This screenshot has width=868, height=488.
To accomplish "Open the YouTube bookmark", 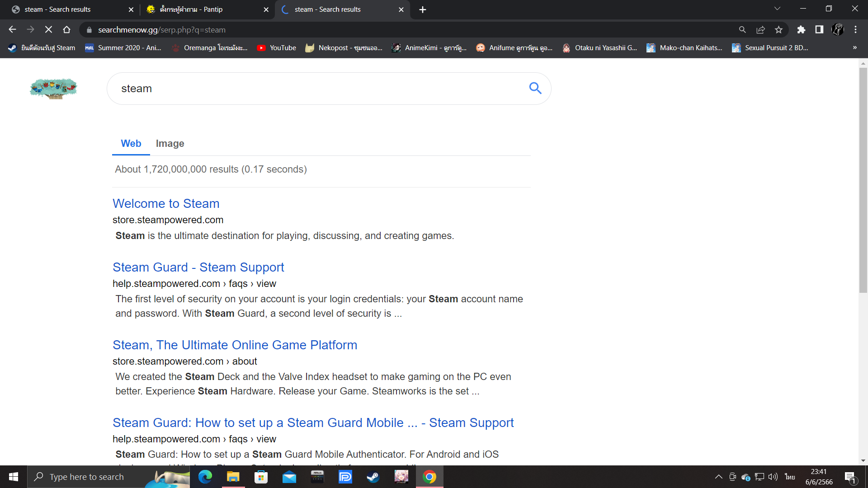I will coord(276,47).
